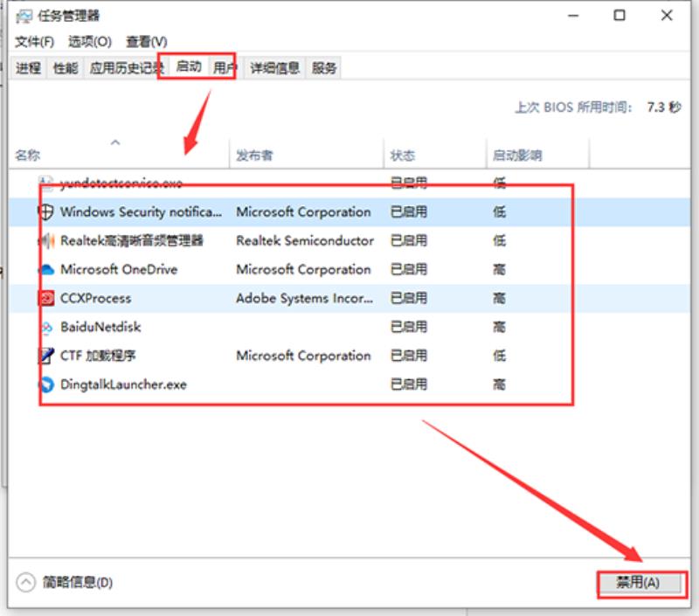Click the Realtek audio manager speaker icon
The image size is (699, 616).
click(46, 240)
